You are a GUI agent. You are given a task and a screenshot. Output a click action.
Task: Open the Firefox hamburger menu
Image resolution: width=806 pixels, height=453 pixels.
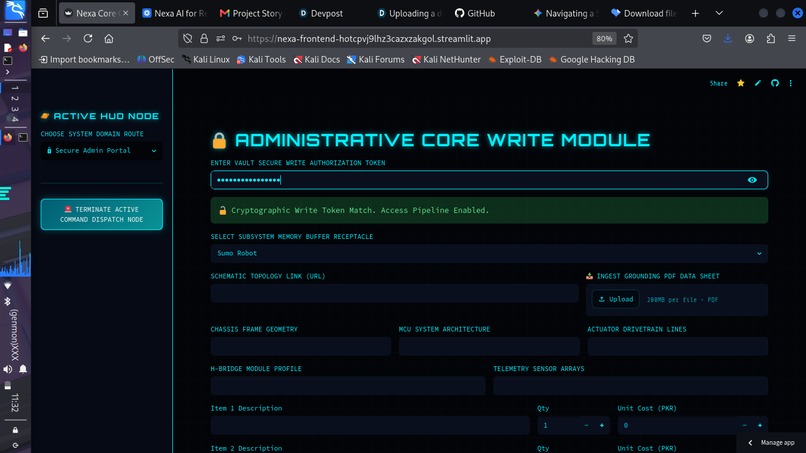[792, 39]
